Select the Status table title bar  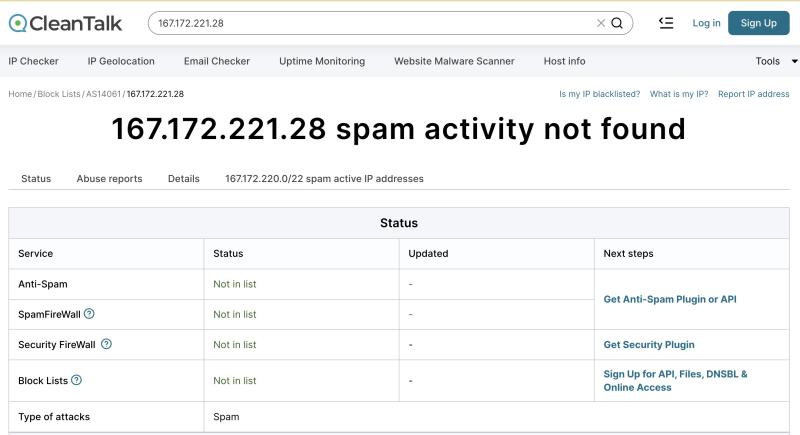[x=399, y=223]
